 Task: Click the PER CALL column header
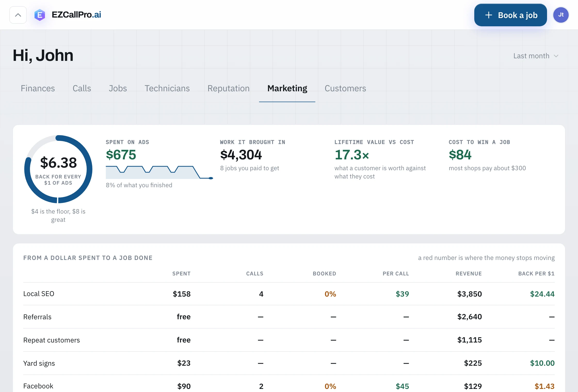coord(396,274)
